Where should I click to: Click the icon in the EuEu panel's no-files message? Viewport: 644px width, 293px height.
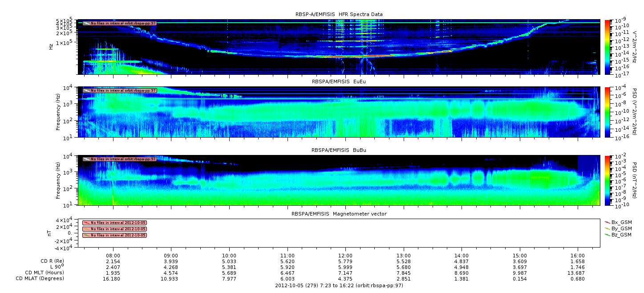click(86, 90)
